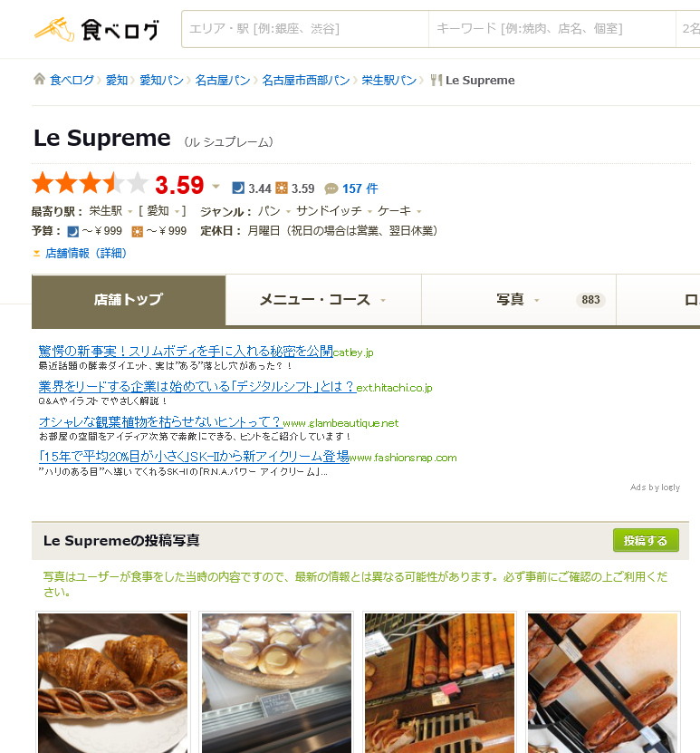Screen dimensions: 700x753
Task: Open the 栄生駅 station dropdown
Action: coord(130,212)
